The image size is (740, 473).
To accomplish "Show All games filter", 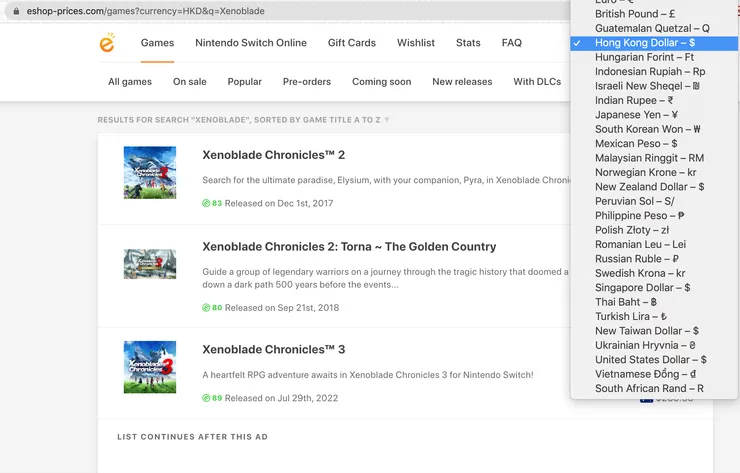I will [130, 82].
